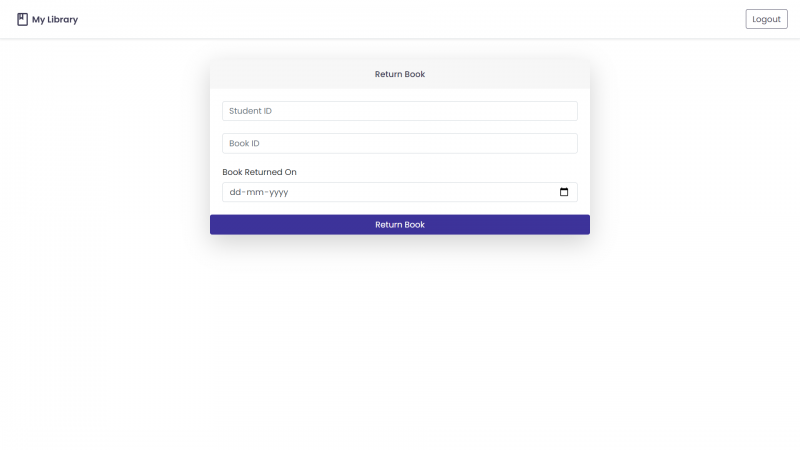Select the dd day segment of date

pyautogui.click(x=235, y=192)
